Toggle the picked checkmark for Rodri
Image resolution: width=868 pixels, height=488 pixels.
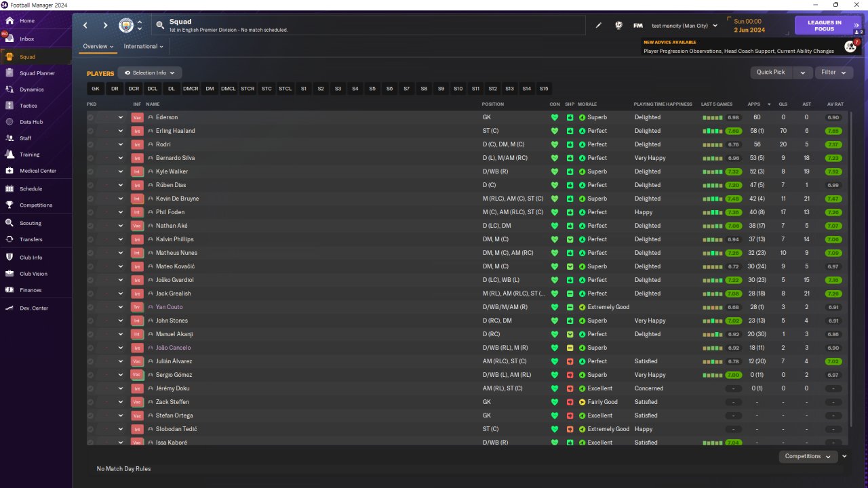(x=91, y=144)
